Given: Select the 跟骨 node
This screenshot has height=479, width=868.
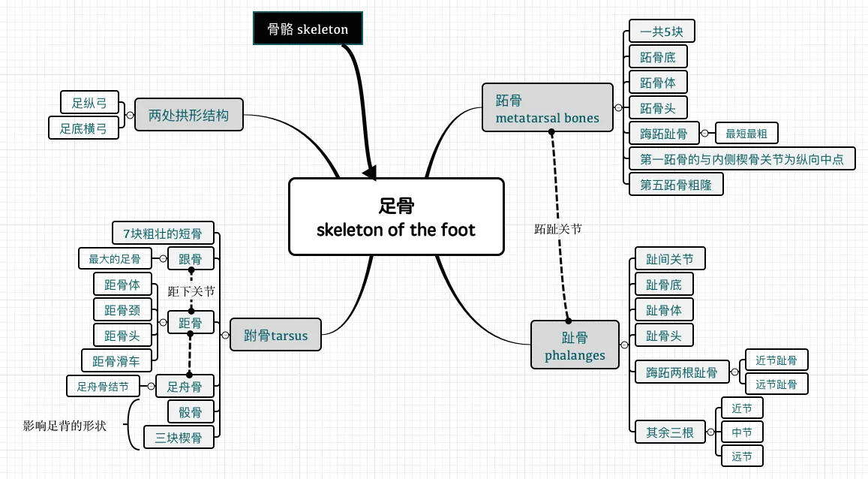Looking at the screenshot, I should [191, 258].
